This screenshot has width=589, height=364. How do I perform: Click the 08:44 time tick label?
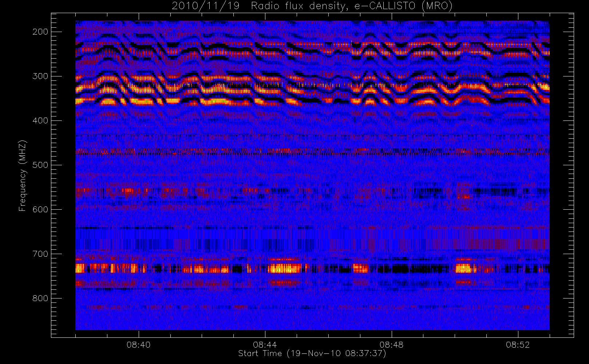[265, 345]
